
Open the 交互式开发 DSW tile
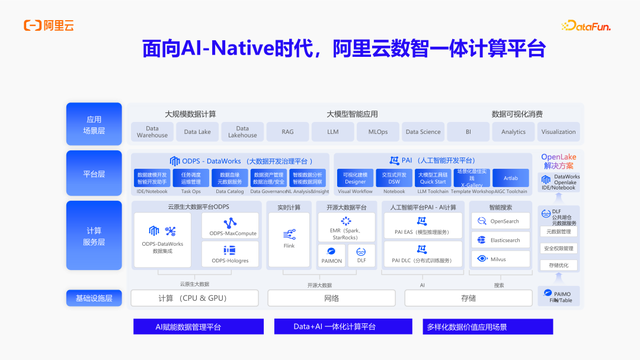pos(394,178)
